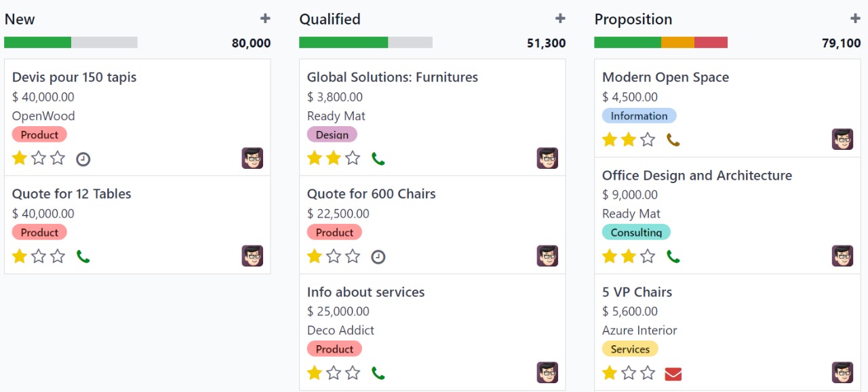
Task: Open Office Design and Architecture opportunity
Action: point(696,176)
